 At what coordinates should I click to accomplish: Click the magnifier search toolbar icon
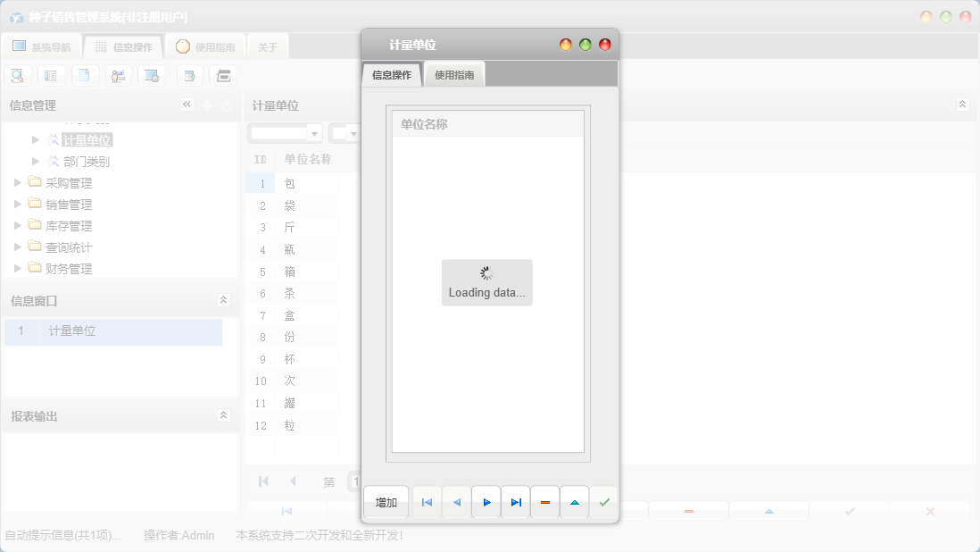tap(17, 76)
